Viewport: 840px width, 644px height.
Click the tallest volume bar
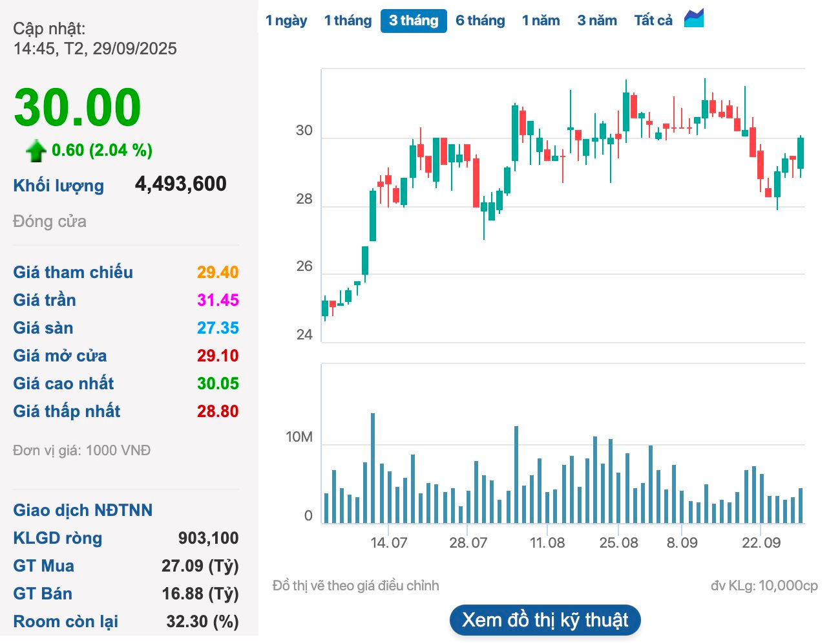coord(373,462)
